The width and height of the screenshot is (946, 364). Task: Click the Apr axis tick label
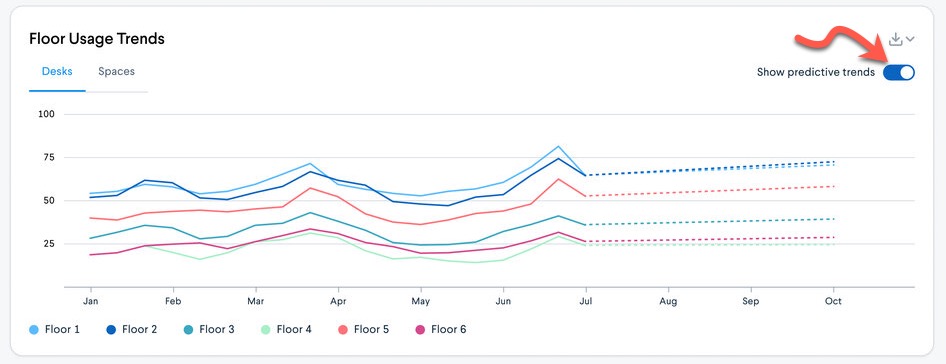point(338,301)
